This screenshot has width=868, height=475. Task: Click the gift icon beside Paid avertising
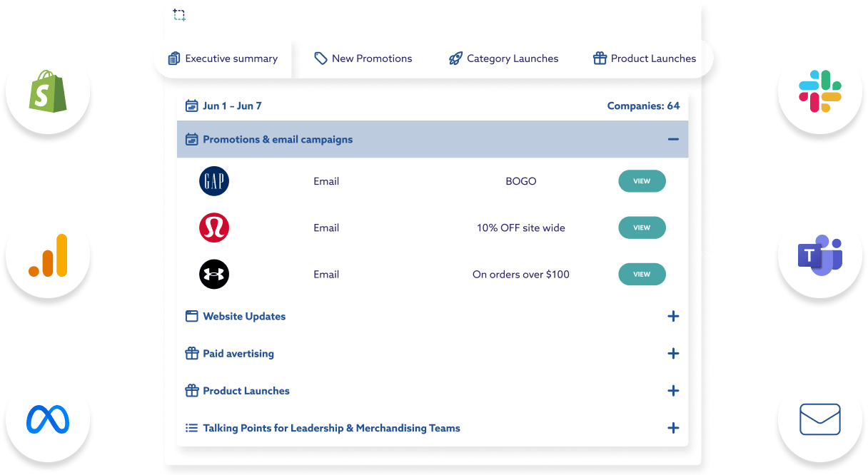tap(191, 353)
